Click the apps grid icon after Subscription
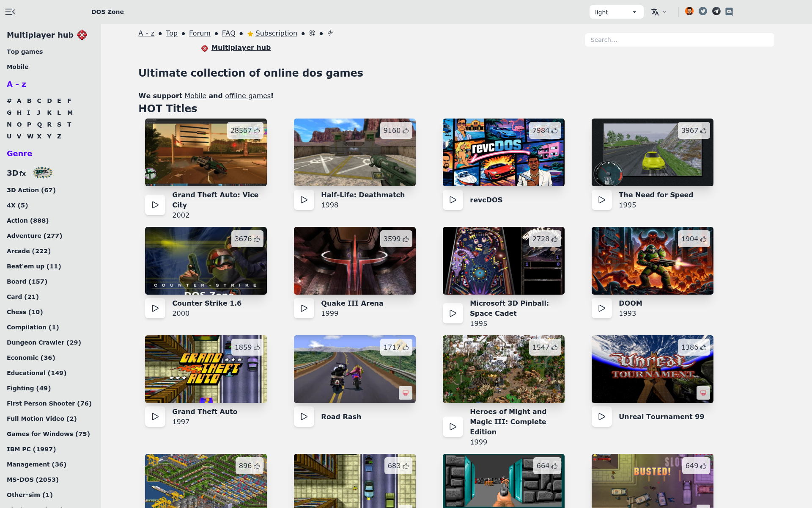Viewport: 812px width, 508px height. point(312,33)
